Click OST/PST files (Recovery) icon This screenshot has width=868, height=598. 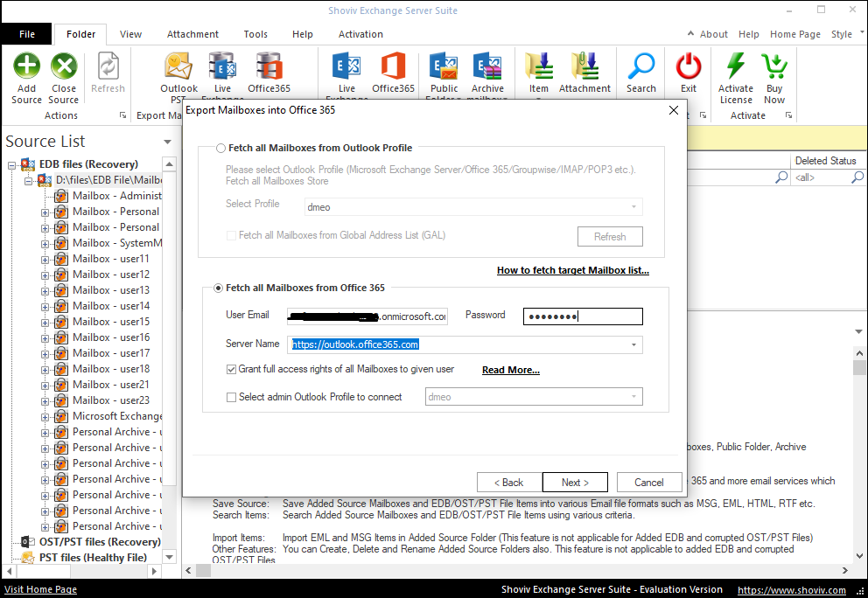click(x=28, y=541)
